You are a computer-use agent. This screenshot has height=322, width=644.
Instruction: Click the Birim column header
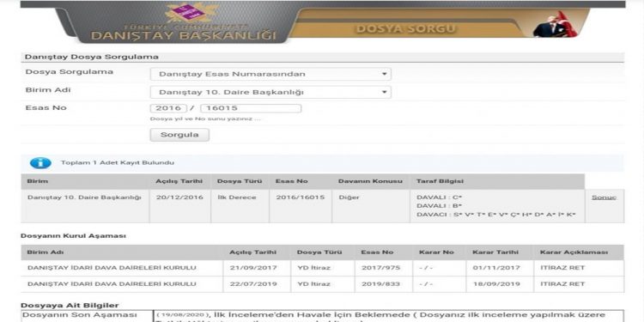pyautogui.click(x=85, y=181)
